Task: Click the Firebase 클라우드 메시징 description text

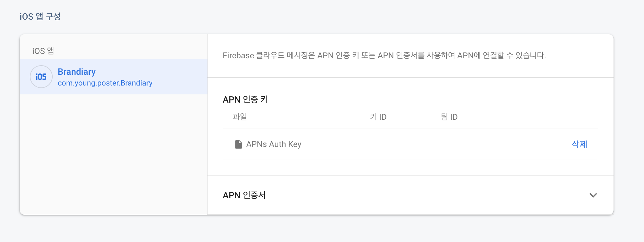Action: [x=384, y=55]
